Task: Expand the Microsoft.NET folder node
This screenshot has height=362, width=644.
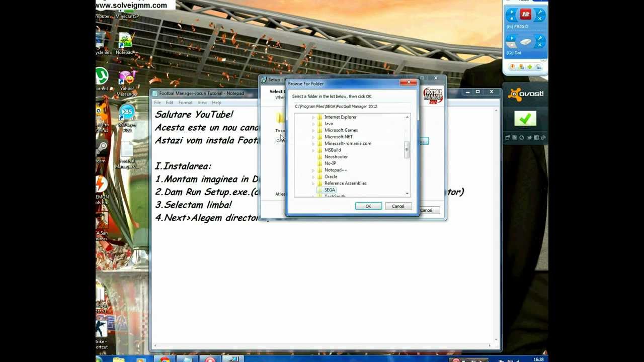Action: pyautogui.click(x=313, y=137)
